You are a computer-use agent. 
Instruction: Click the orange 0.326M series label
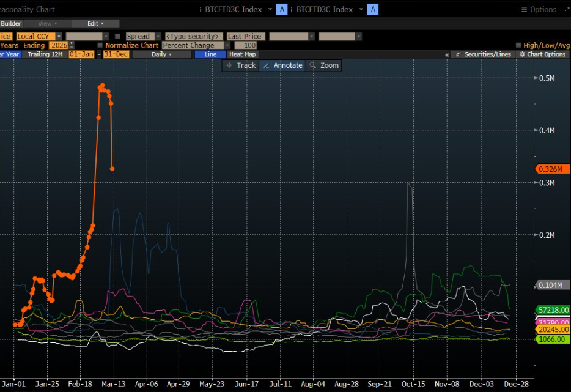(553, 169)
